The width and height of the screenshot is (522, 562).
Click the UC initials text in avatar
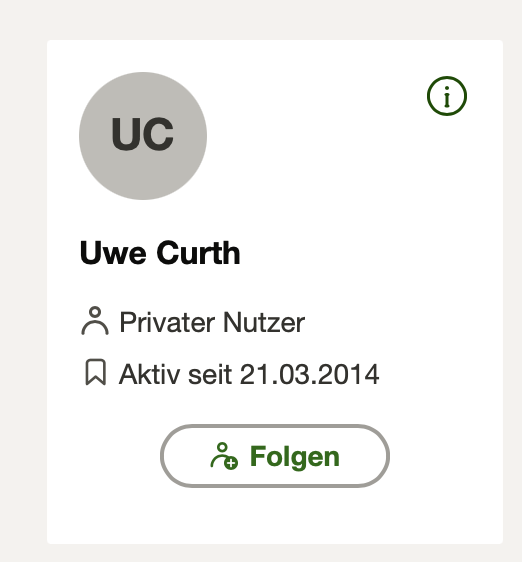pyautogui.click(x=143, y=134)
